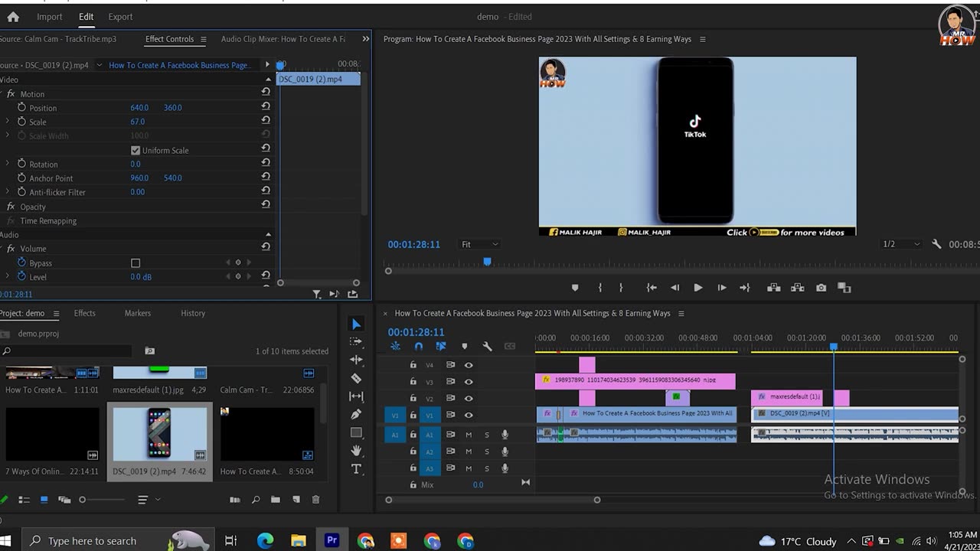The height and width of the screenshot is (551, 980).
Task: Open the Export workspace tab
Action: click(x=120, y=17)
